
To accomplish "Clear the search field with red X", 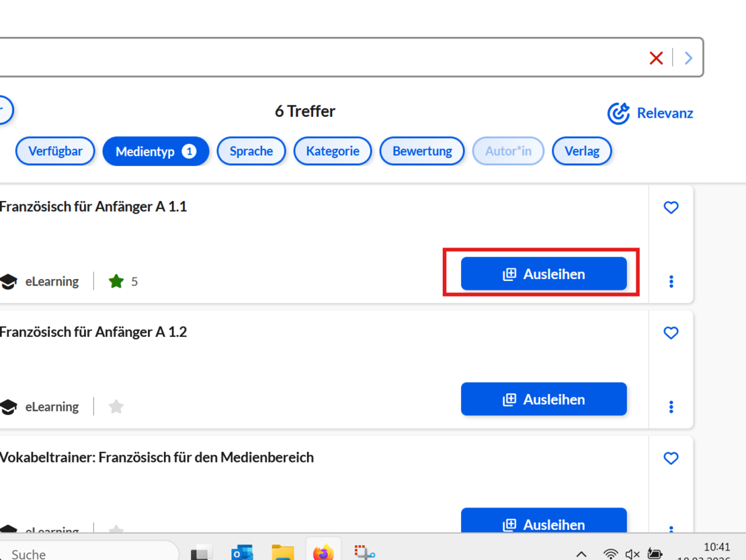I will tap(656, 58).
